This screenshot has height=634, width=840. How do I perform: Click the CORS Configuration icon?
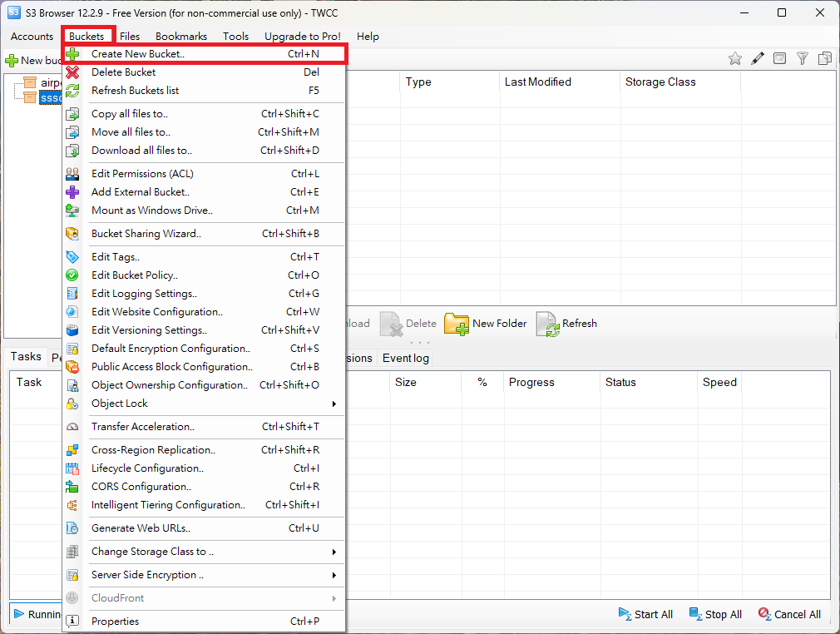[x=72, y=487]
